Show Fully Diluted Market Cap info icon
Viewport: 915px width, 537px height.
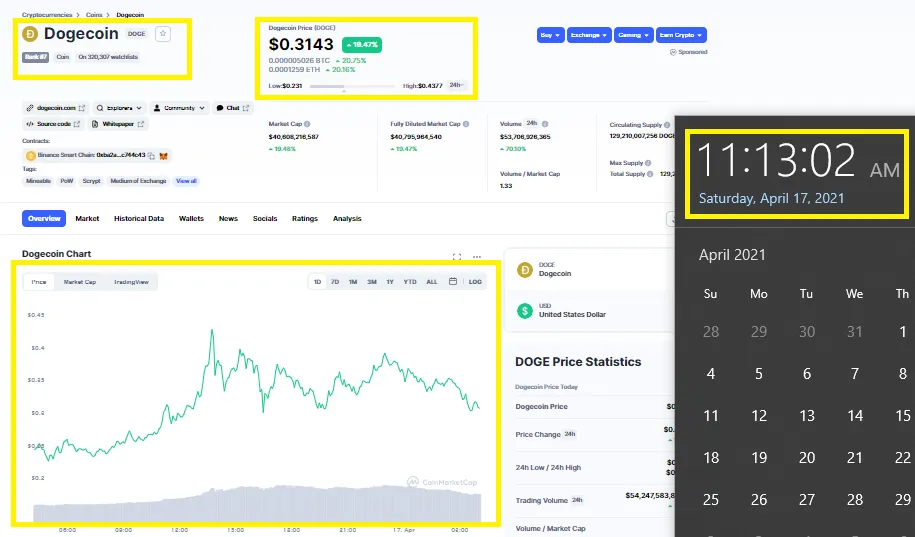coord(466,124)
